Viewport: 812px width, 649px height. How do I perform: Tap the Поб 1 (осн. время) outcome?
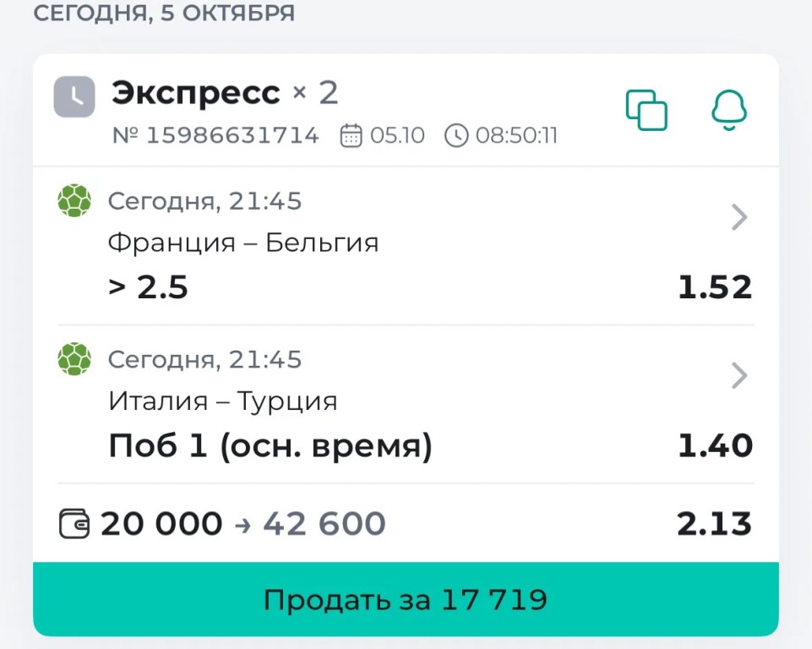(x=270, y=446)
